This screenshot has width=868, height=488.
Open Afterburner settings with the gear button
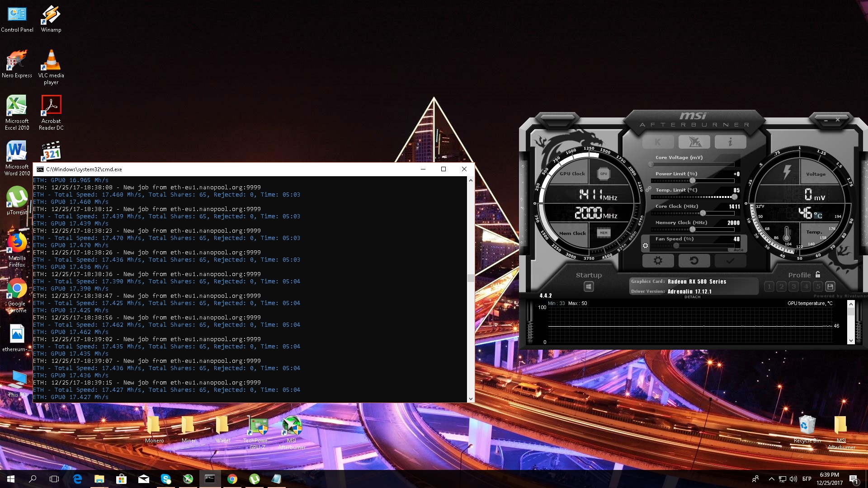click(x=658, y=261)
